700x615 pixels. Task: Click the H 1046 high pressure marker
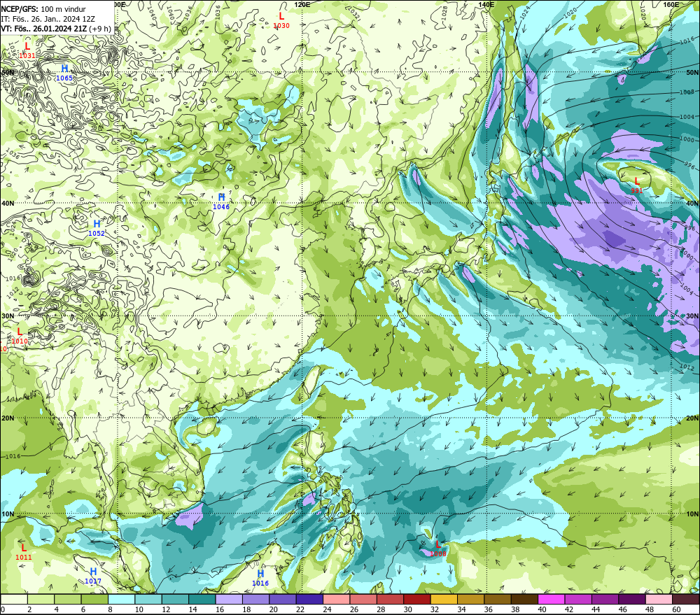[221, 202]
